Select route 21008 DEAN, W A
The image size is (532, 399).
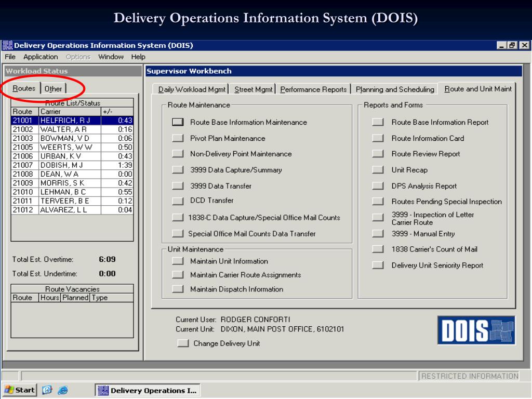[72, 174]
